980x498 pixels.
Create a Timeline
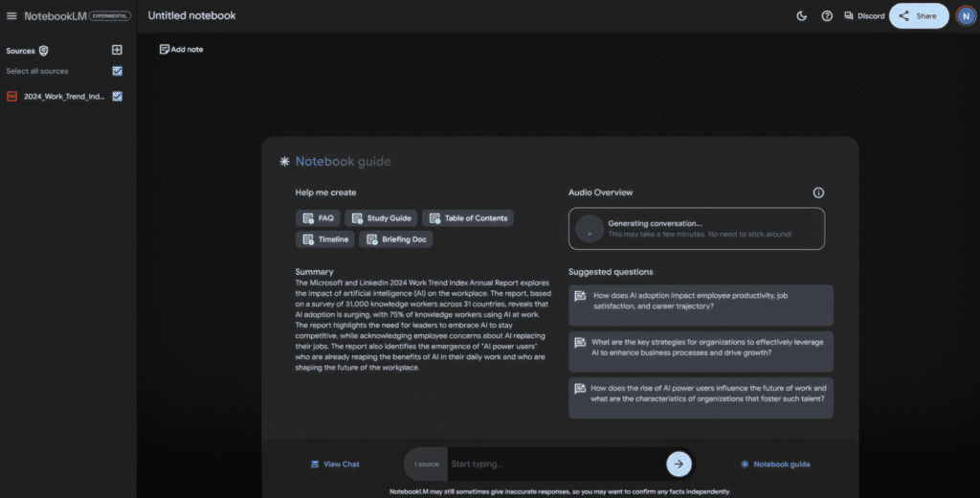coord(325,239)
